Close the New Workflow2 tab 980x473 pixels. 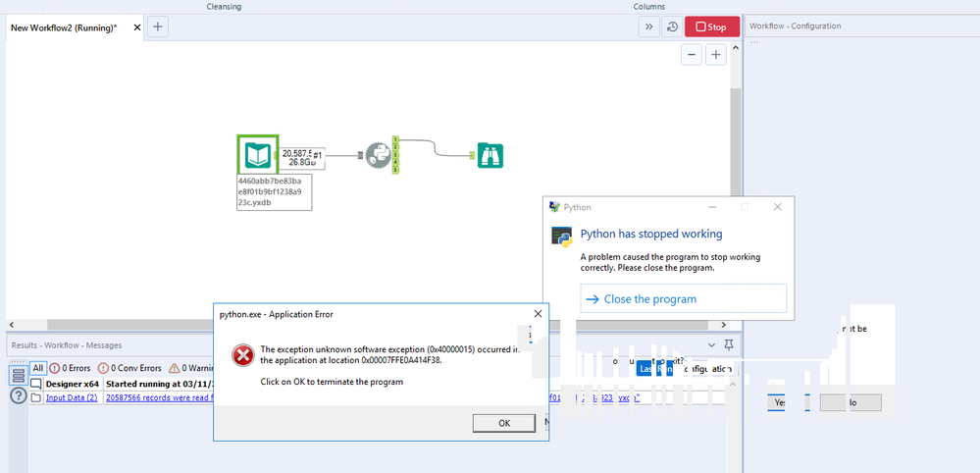[x=136, y=27]
